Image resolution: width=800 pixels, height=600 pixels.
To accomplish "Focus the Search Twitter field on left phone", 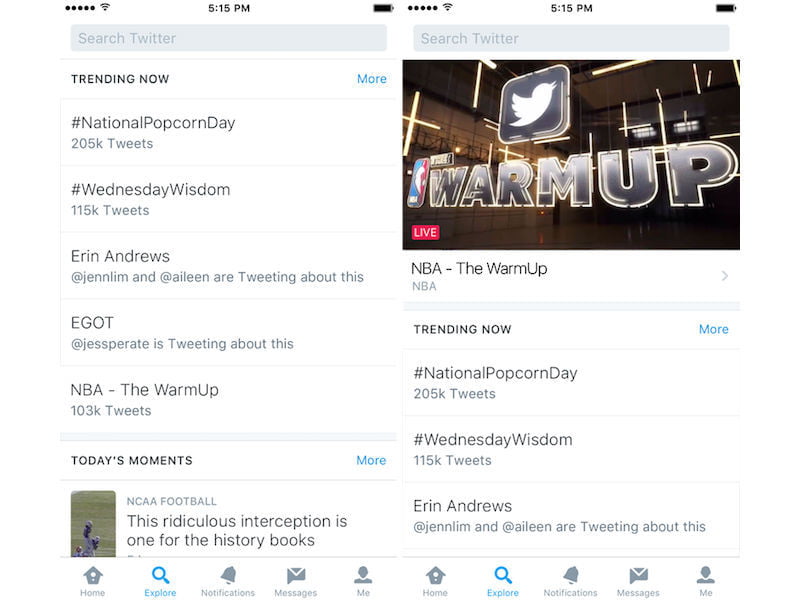I will pos(228,38).
